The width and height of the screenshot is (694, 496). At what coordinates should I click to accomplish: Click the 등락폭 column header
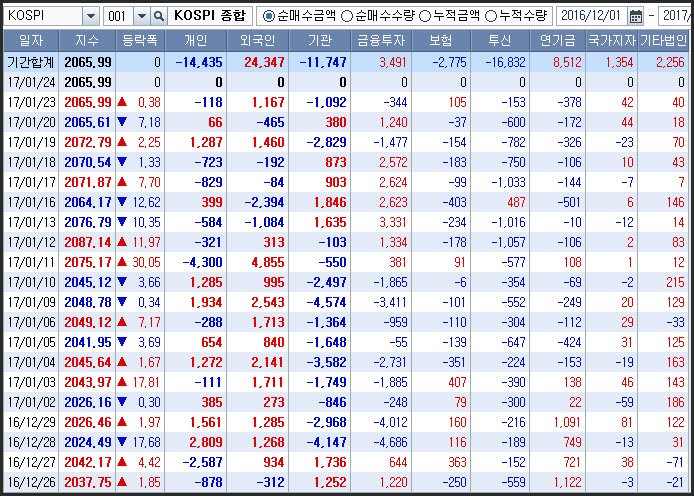pos(140,41)
